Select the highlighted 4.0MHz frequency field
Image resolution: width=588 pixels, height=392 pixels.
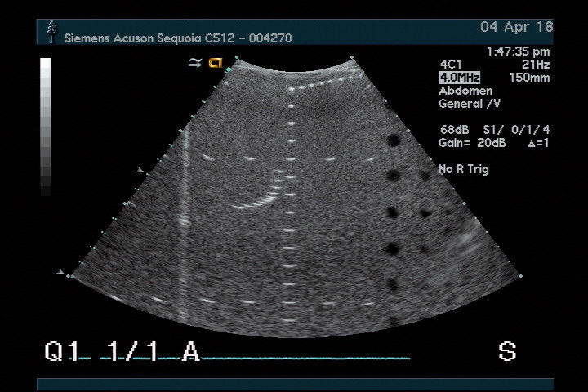460,78
